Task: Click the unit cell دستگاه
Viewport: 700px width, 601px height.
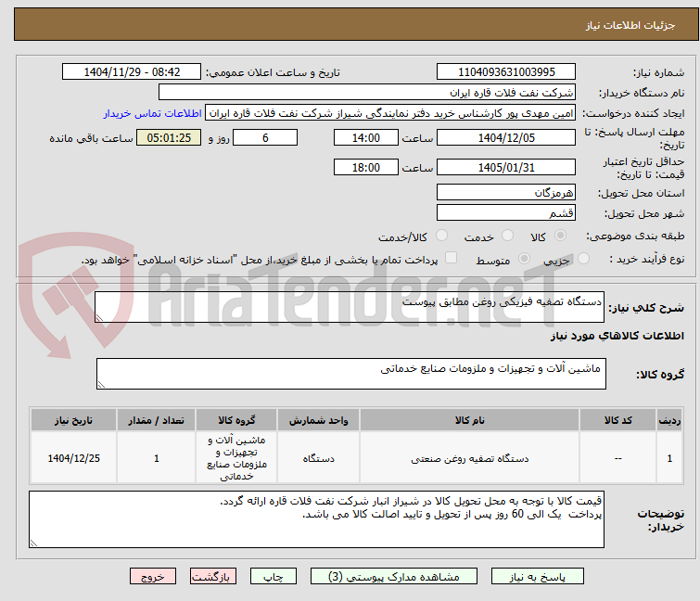Action: (318, 458)
